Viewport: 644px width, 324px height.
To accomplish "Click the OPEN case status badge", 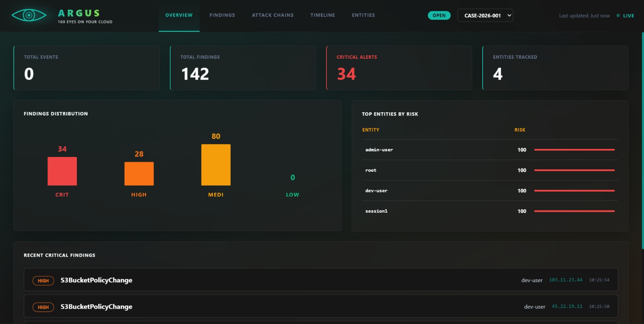I will (x=439, y=15).
